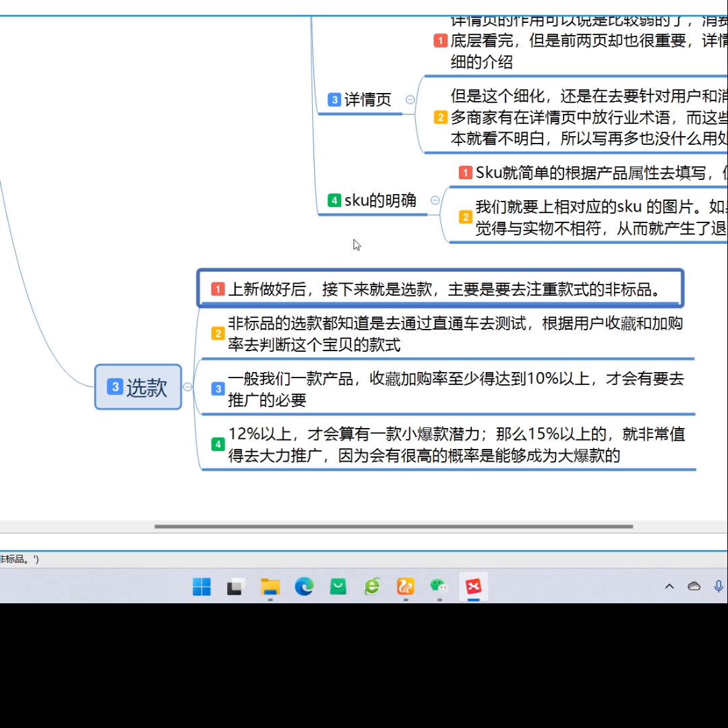728x728 pixels.
Task: Select the 选款 central topic node
Action: [x=138, y=388]
